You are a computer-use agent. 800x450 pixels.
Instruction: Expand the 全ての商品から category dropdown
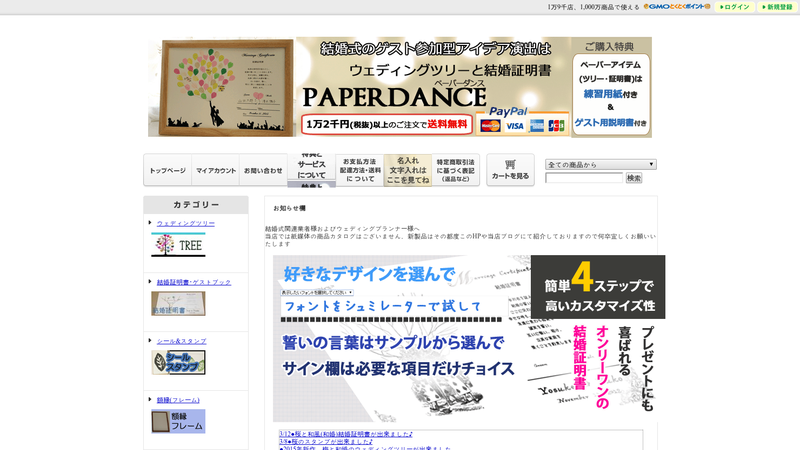tap(601, 164)
